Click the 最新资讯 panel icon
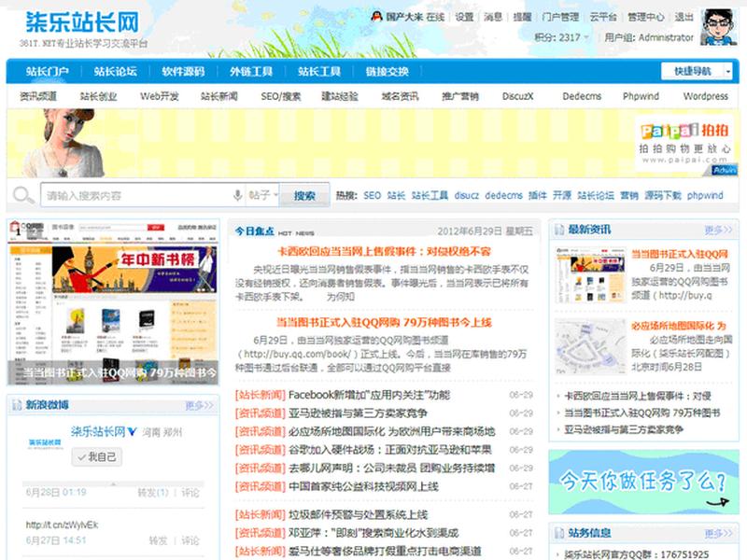 [x=558, y=231]
